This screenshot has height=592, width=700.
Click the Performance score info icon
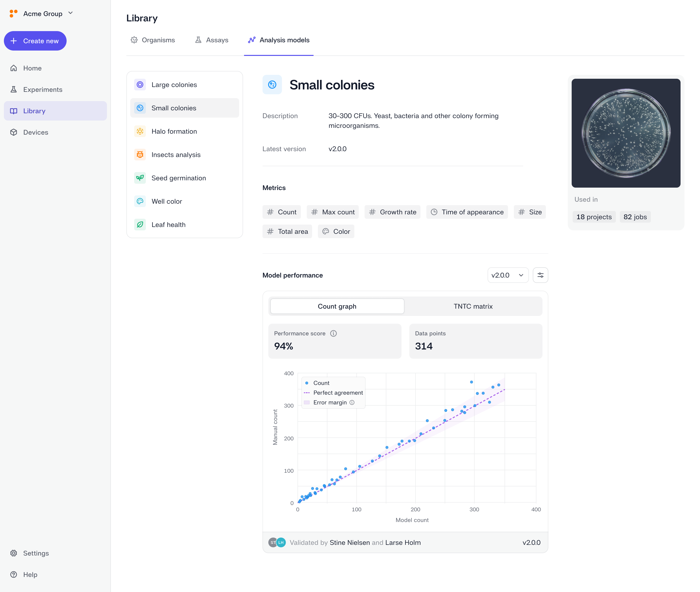point(333,333)
